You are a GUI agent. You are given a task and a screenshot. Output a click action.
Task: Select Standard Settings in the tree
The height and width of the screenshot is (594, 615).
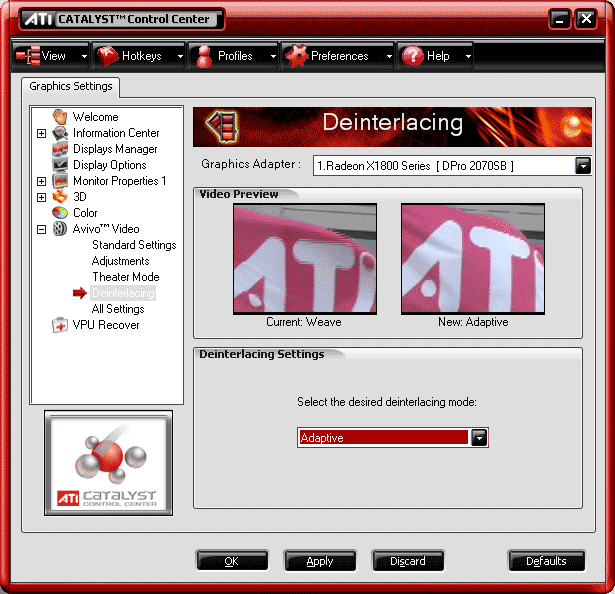[x=134, y=245]
